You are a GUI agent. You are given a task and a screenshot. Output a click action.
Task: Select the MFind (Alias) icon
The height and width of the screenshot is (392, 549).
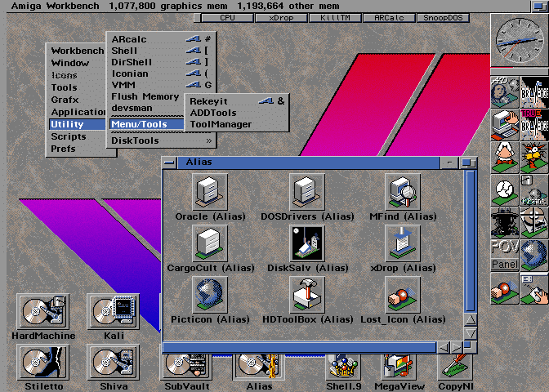[403, 192]
